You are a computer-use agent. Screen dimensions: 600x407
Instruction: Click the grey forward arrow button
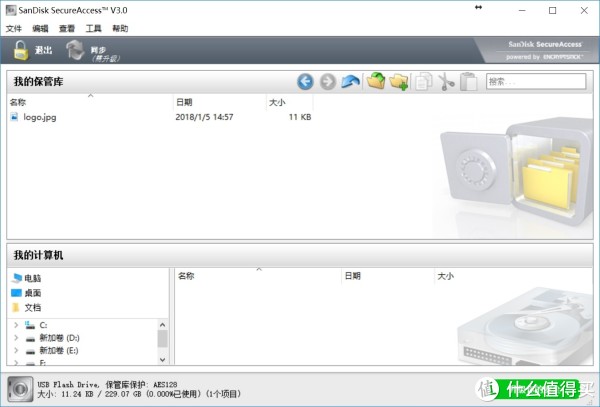tap(328, 81)
